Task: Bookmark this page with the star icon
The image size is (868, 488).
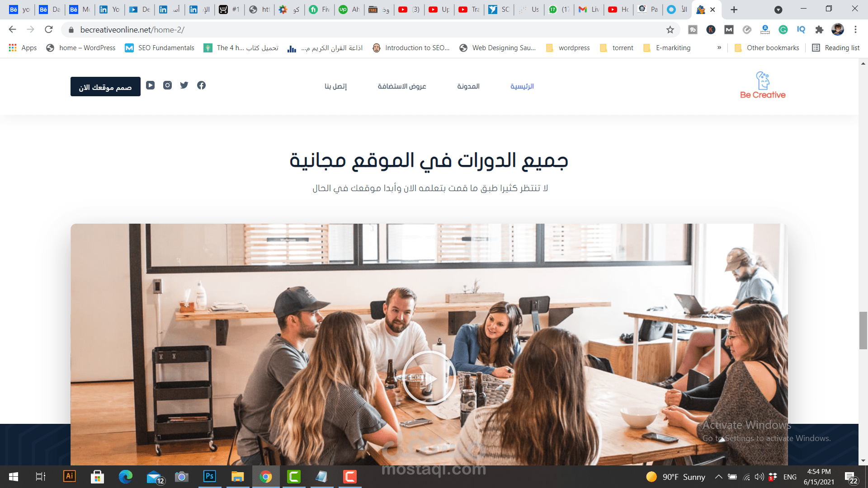Action: click(670, 30)
